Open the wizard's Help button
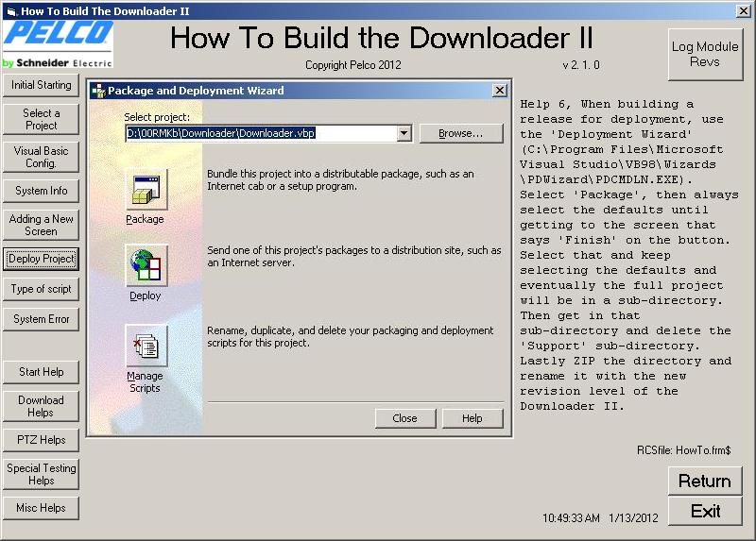 pyautogui.click(x=472, y=418)
